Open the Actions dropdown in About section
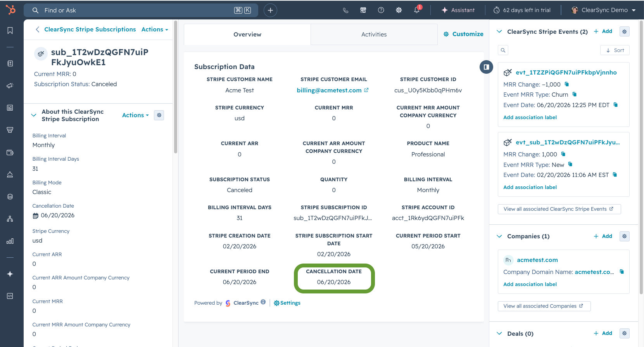 pyautogui.click(x=135, y=115)
